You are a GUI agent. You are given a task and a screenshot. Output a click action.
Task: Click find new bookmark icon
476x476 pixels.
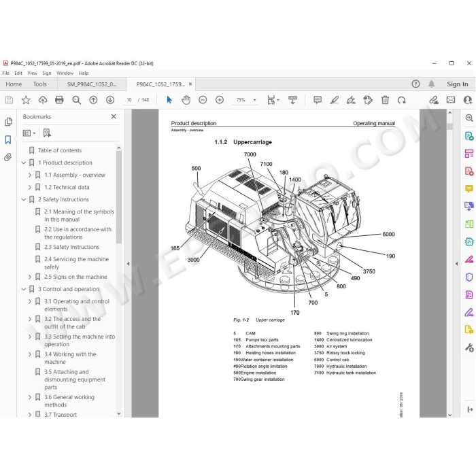47,133
